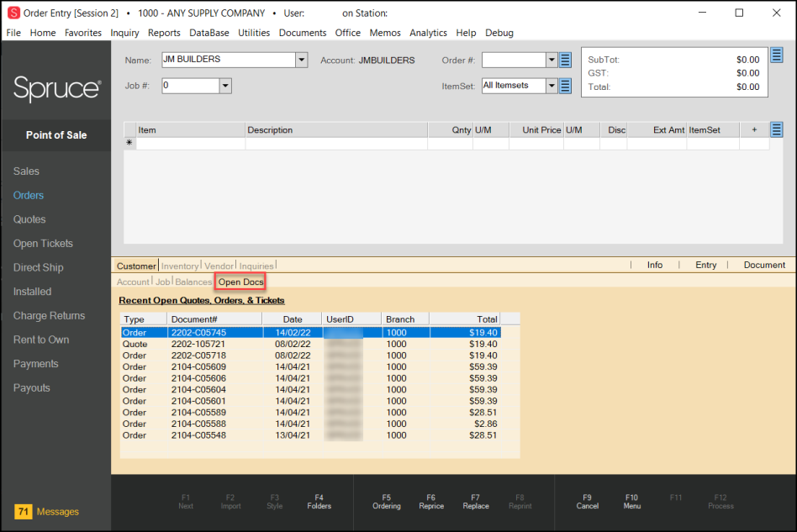Click the Job # input field
The width and height of the screenshot is (797, 532).
(x=191, y=86)
